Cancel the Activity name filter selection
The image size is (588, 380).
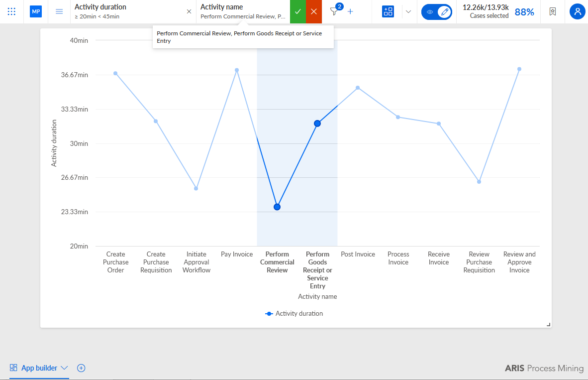point(314,11)
